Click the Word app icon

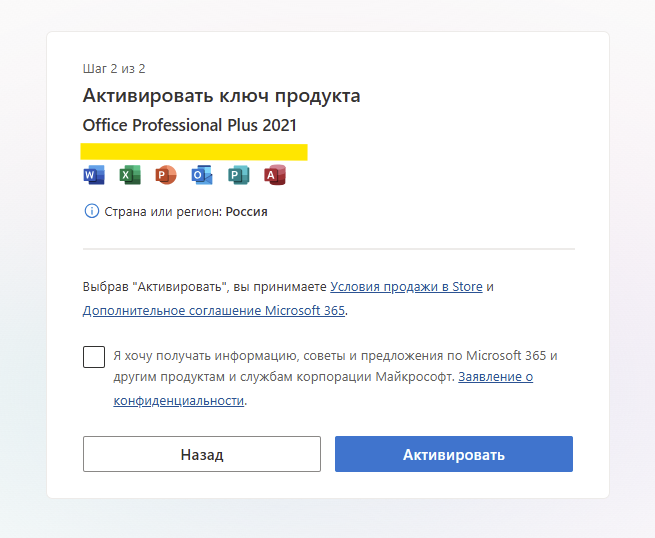click(94, 175)
